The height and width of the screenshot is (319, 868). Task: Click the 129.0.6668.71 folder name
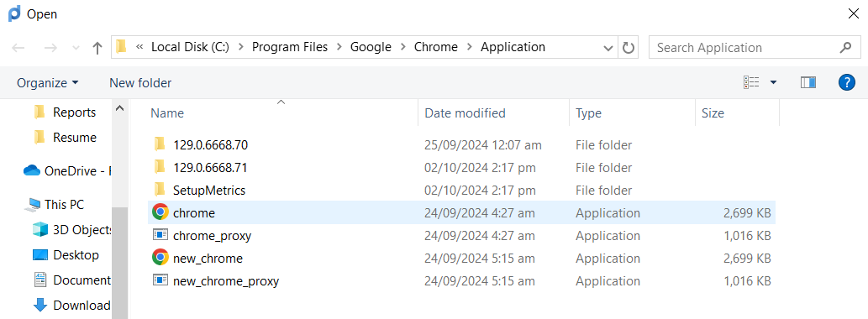click(x=210, y=168)
